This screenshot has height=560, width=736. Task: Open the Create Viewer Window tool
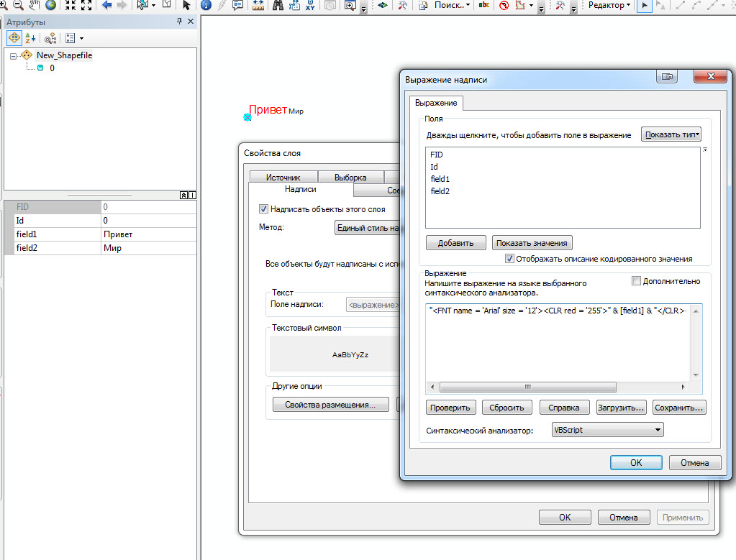[350, 5]
